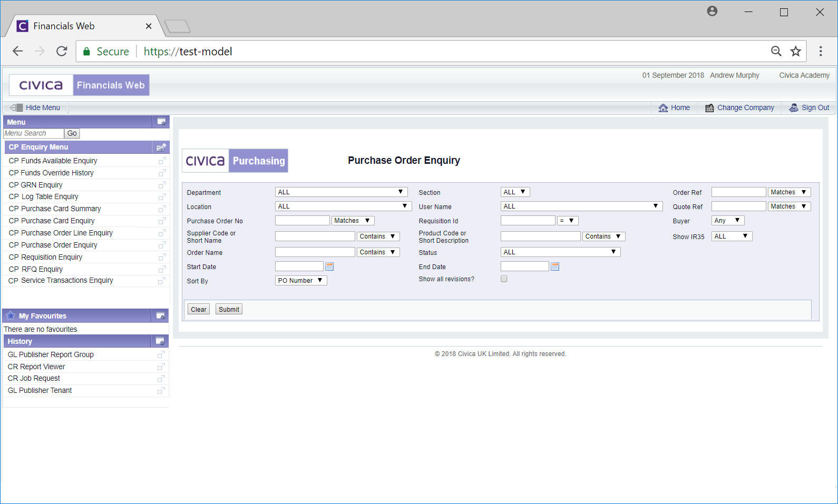The width and height of the screenshot is (838, 504).
Task: Open the Department dropdown
Action: 341,192
